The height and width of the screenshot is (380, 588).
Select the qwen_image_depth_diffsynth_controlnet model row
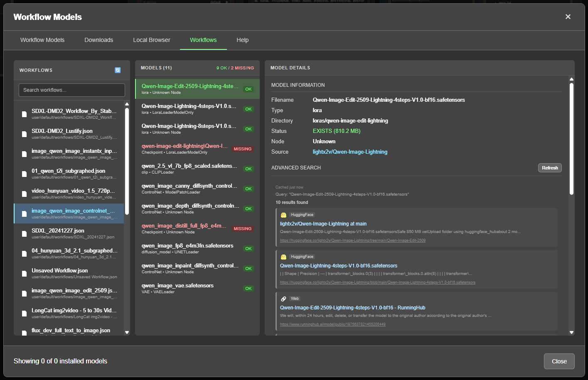tap(197, 208)
